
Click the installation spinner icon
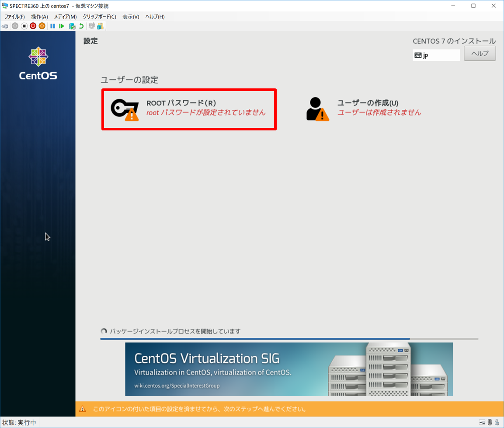(104, 331)
